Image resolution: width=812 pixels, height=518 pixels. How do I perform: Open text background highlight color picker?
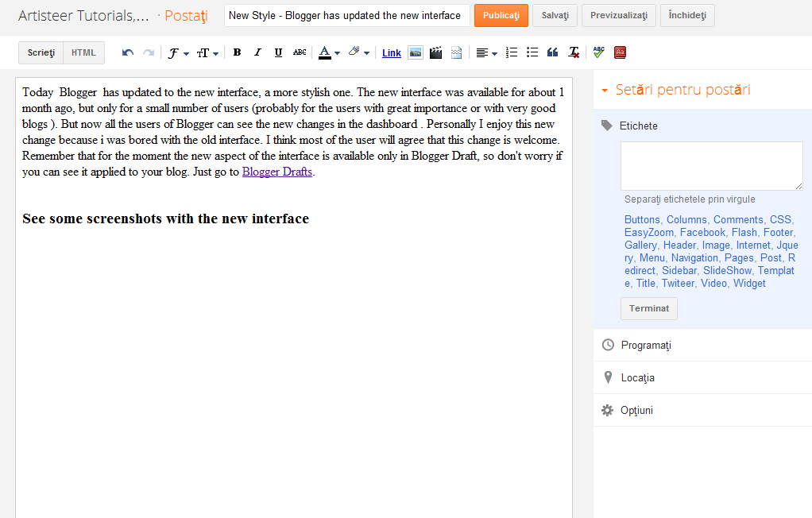click(358, 52)
